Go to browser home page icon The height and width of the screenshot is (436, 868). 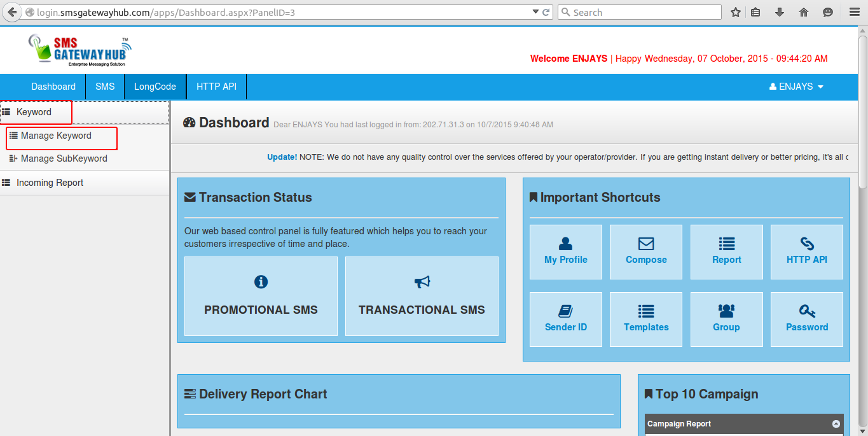(x=804, y=12)
